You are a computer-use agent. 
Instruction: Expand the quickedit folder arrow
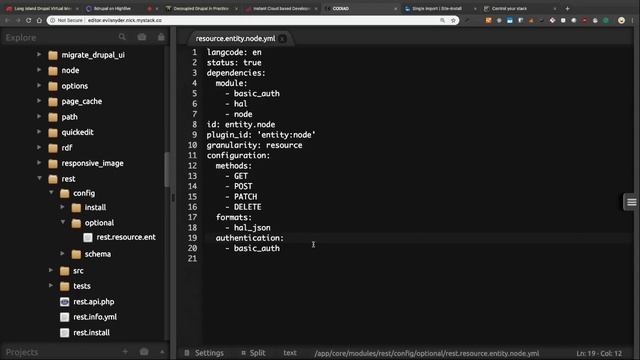(39, 132)
